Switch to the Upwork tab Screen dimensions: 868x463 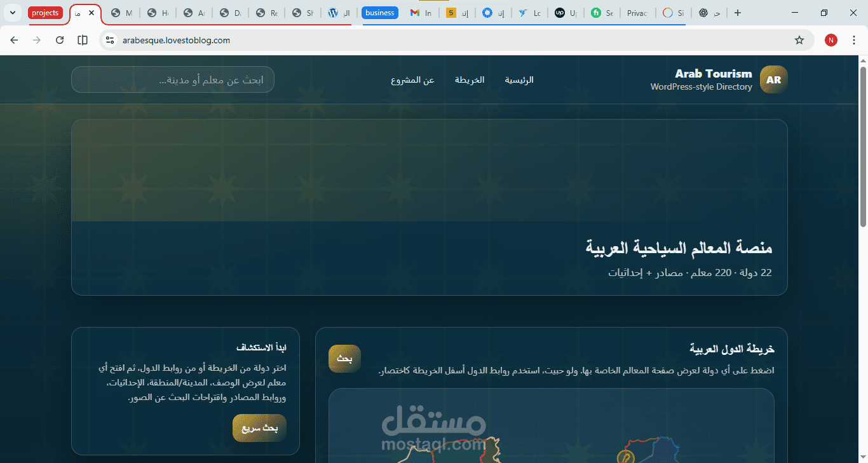click(566, 13)
